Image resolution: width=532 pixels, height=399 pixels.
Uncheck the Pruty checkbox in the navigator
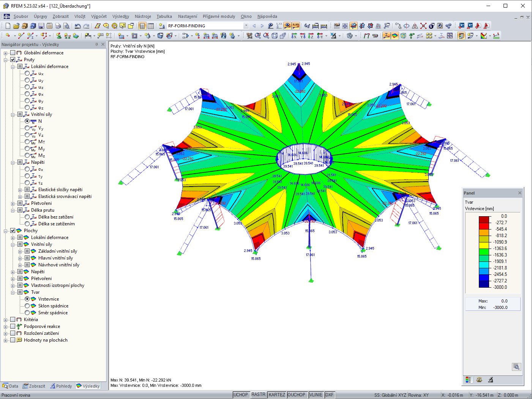tap(13, 59)
